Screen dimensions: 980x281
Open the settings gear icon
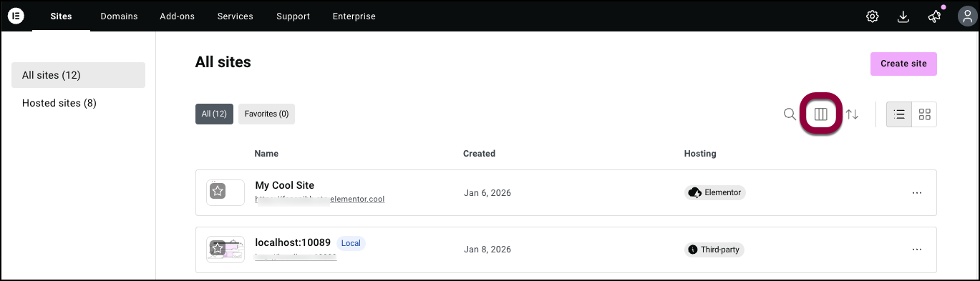pyautogui.click(x=872, y=16)
